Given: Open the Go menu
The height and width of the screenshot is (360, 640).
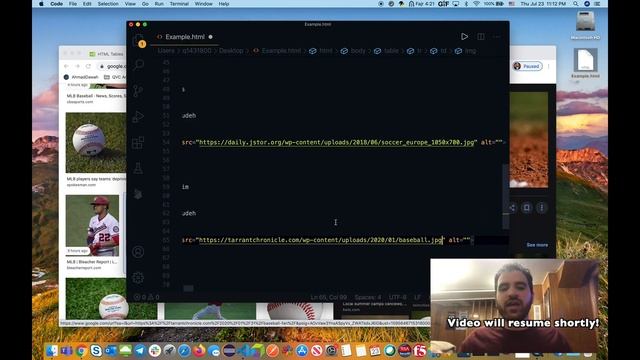Looking at the screenshot, I should pos(145,4).
